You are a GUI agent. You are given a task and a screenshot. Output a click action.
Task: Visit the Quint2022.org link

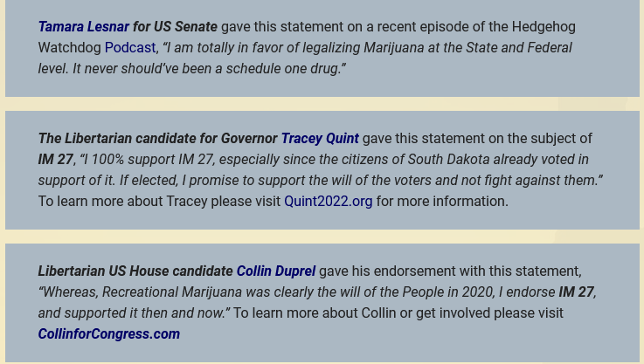[x=328, y=202]
